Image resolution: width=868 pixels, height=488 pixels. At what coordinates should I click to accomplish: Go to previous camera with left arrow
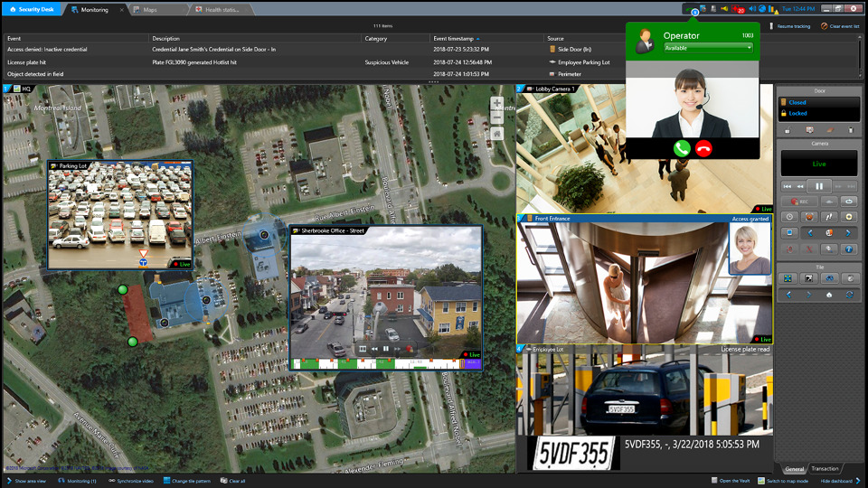pos(810,233)
